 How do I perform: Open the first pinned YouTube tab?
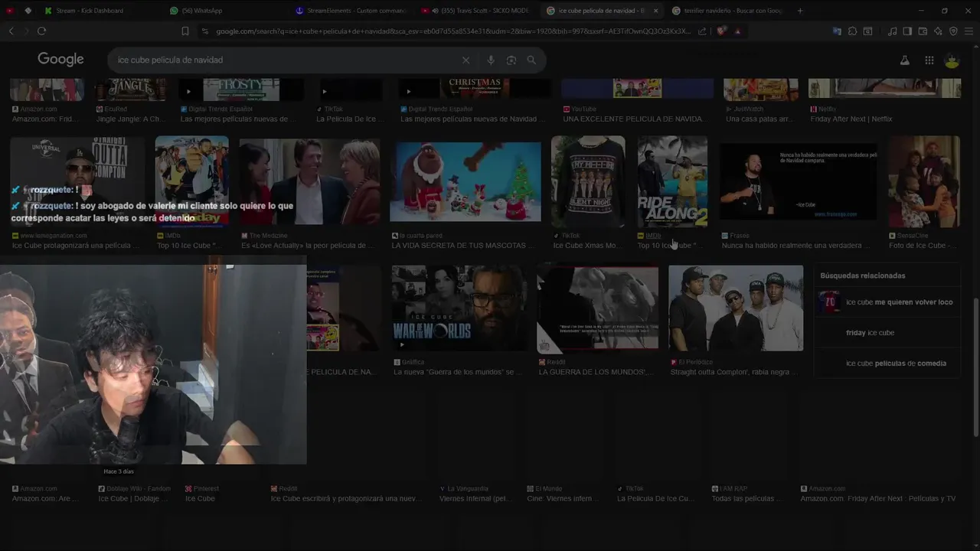[10, 11]
